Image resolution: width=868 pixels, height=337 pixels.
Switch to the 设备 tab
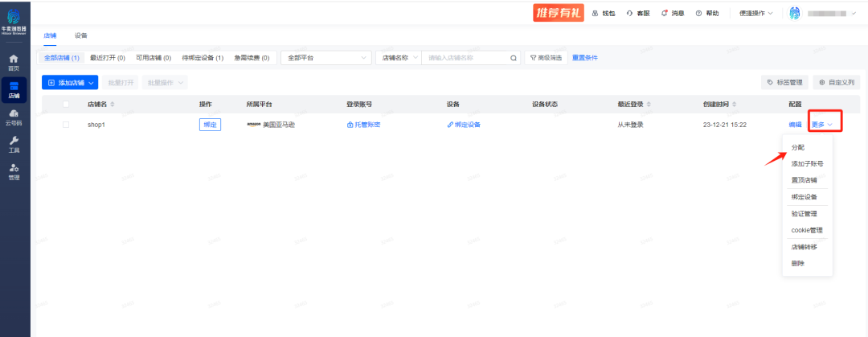coord(81,36)
